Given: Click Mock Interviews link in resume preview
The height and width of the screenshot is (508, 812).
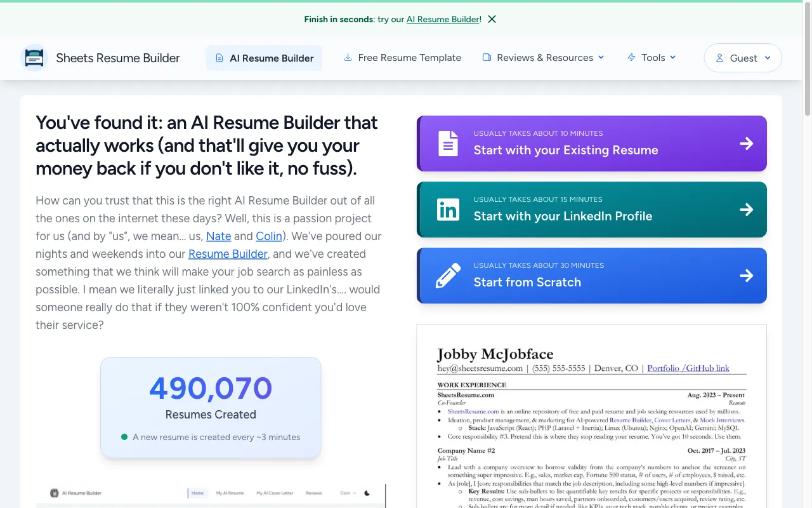Looking at the screenshot, I should [721, 420].
